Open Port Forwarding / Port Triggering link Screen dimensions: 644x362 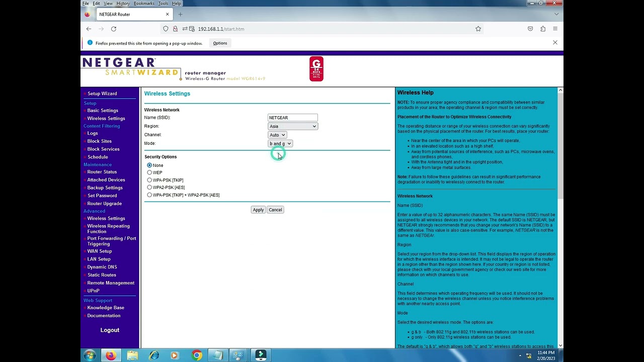(112, 241)
